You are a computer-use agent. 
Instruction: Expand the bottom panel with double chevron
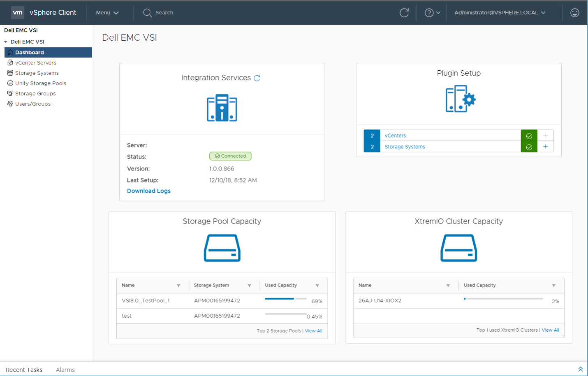click(581, 369)
